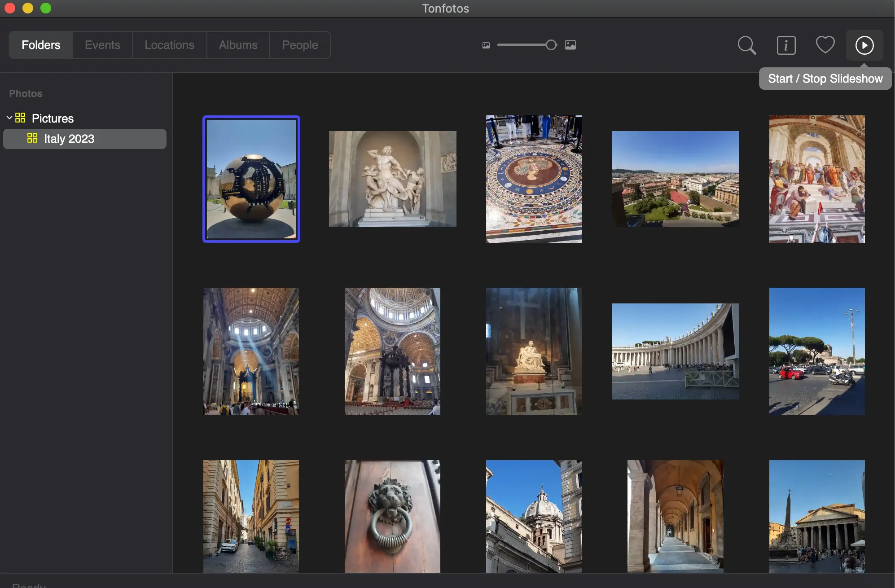The width and height of the screenshot is (895, 588).
Task: Select the School of Athens fresco thumbnail
Action: 817,179
